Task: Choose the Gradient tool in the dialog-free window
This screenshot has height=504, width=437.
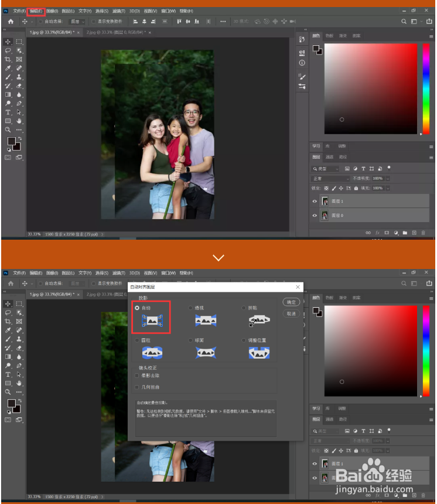Action: click(x=8, y=94)
